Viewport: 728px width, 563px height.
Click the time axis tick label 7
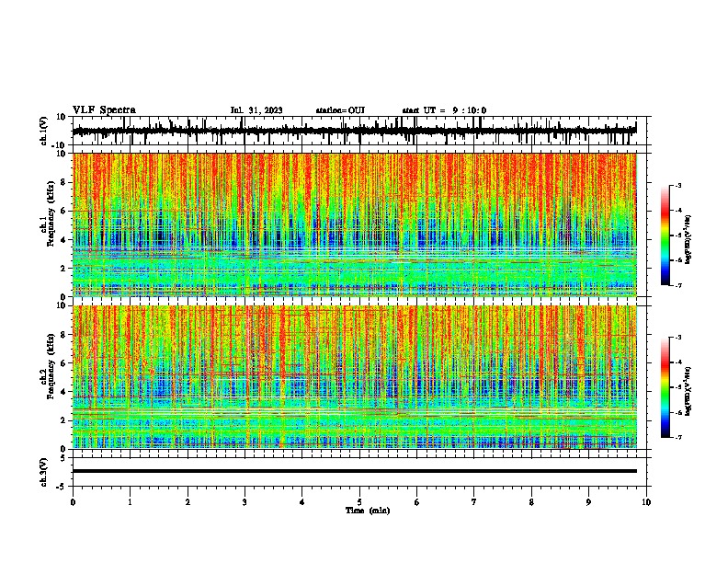tap(474, 502)
